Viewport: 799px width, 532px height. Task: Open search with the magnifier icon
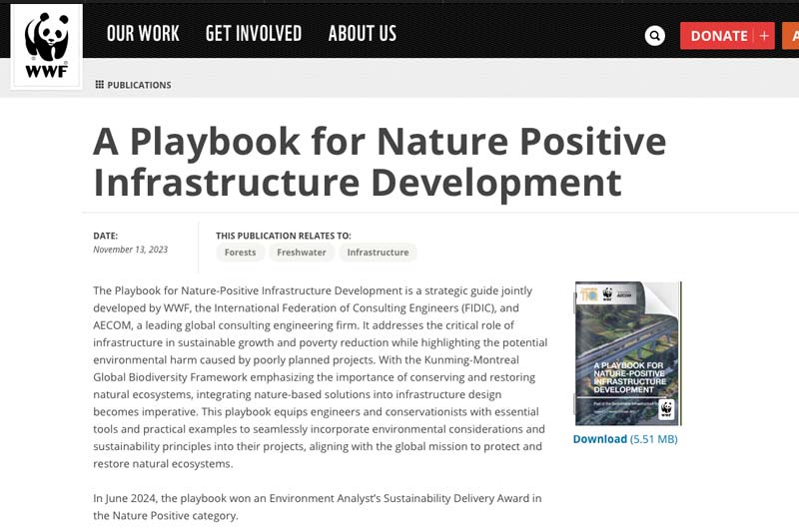click(x=655, y=36)
